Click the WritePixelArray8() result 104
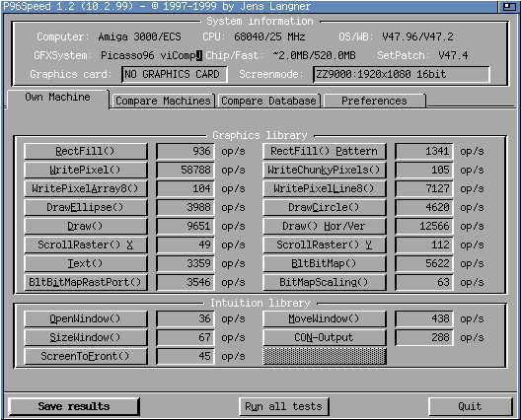Screen dimensions: 521x420 [x=186, y=188]
